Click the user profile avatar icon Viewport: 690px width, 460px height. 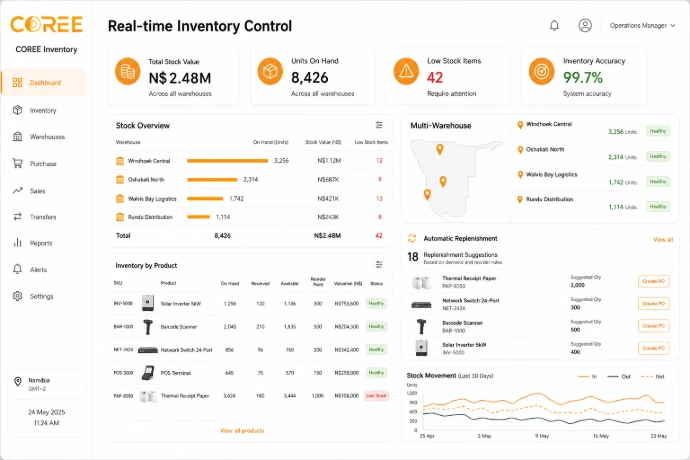click(585, 26)
